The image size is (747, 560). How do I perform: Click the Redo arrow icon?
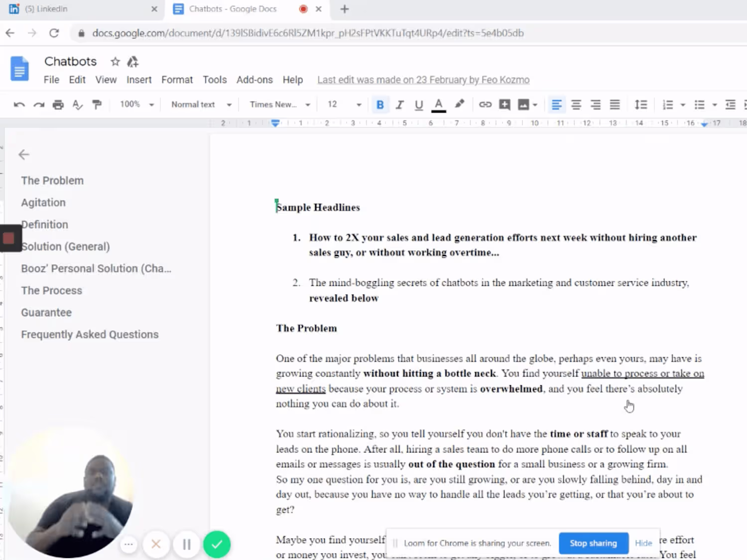point(39,105)
